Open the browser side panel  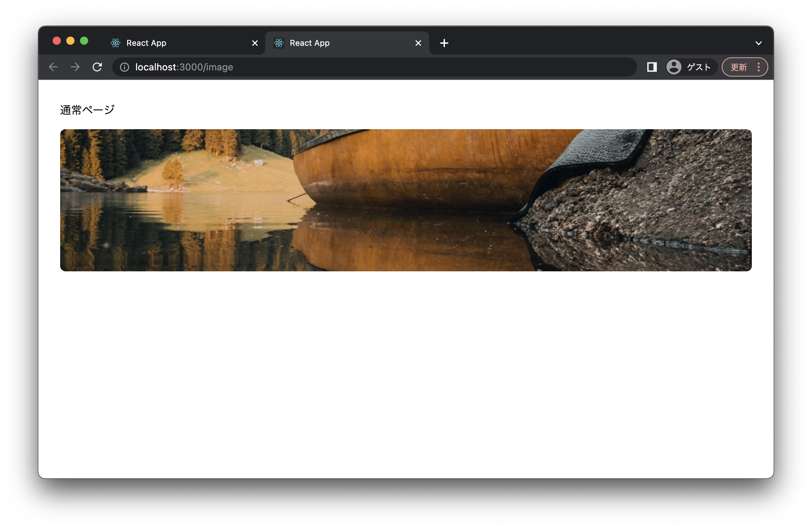pyautogui.click(x=652, y=67)
